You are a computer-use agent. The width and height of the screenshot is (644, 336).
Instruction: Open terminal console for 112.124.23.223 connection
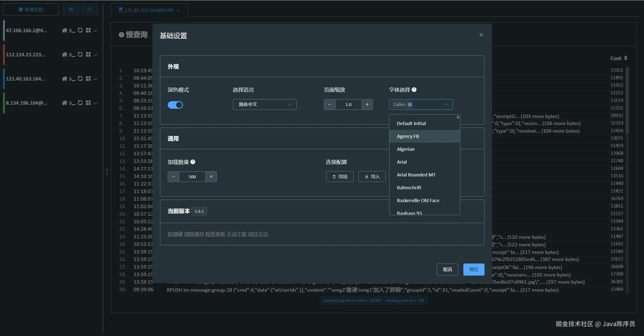72,55
